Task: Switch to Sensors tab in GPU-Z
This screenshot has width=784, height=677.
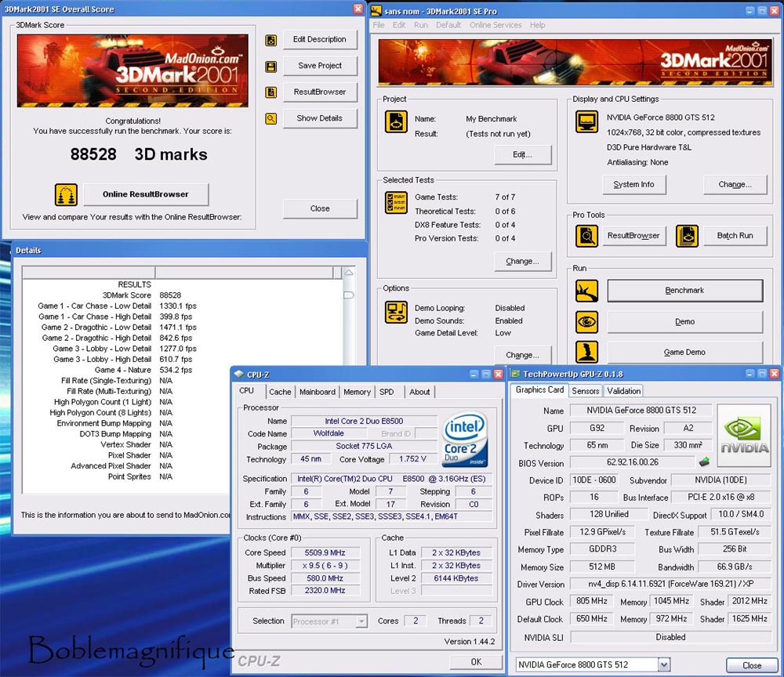Action: point(585,391)
